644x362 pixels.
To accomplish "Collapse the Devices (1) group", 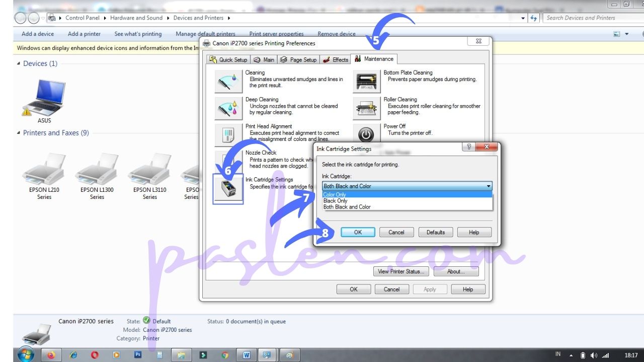I will [19, 63].
